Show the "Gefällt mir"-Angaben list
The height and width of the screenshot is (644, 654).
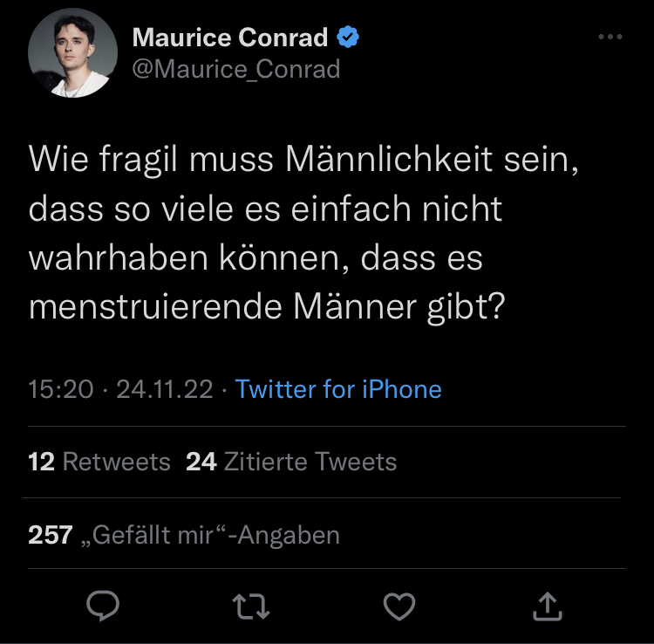click(x=215, y=534)
